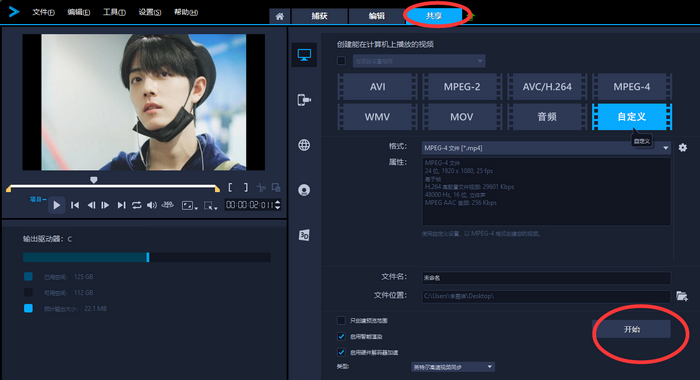
Task: Click the VideoStudio logo icon
Action: tap(14, 12)
